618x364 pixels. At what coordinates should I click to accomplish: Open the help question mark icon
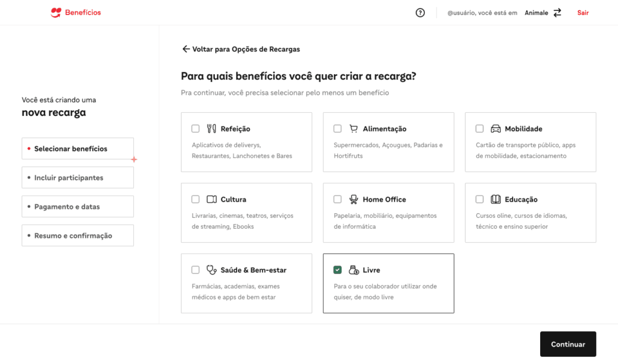coord(420,13)
